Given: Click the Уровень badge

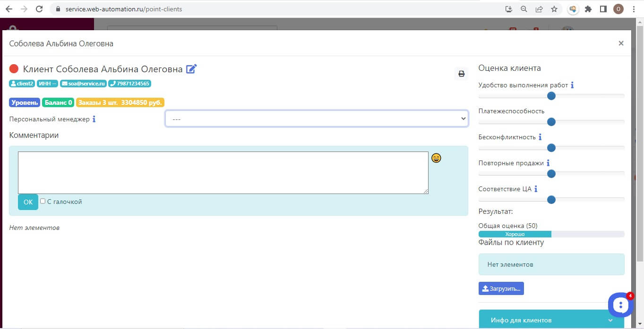Looking at the screenshot, I should (x=25, y=102).
